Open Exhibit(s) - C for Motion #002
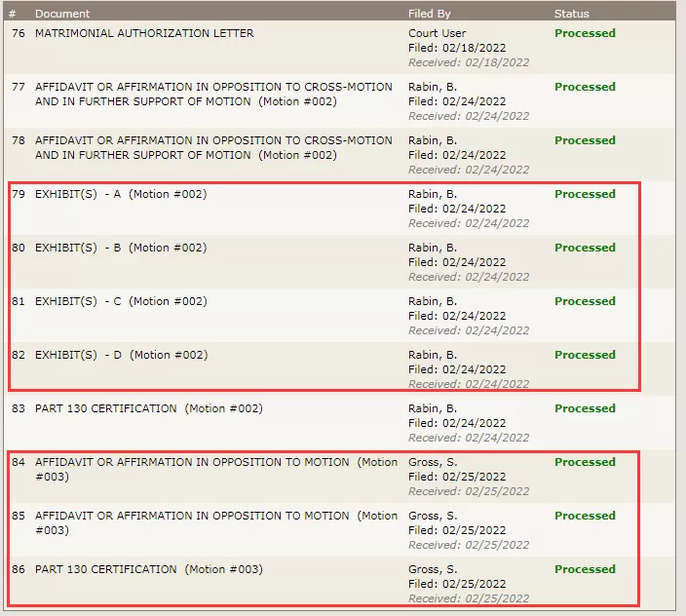 click(x=121, y=301)
